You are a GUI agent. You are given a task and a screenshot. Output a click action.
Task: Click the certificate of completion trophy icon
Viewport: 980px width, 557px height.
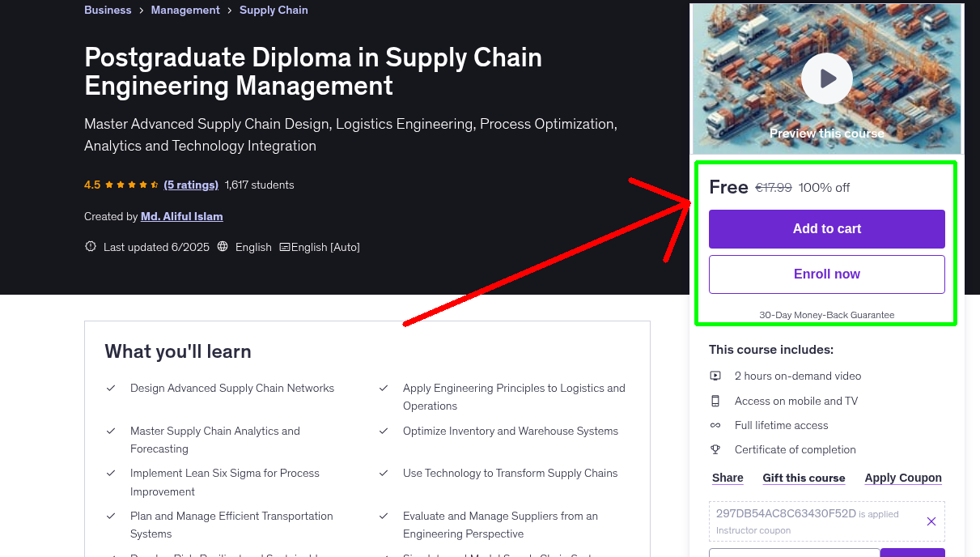pos(715,449)
